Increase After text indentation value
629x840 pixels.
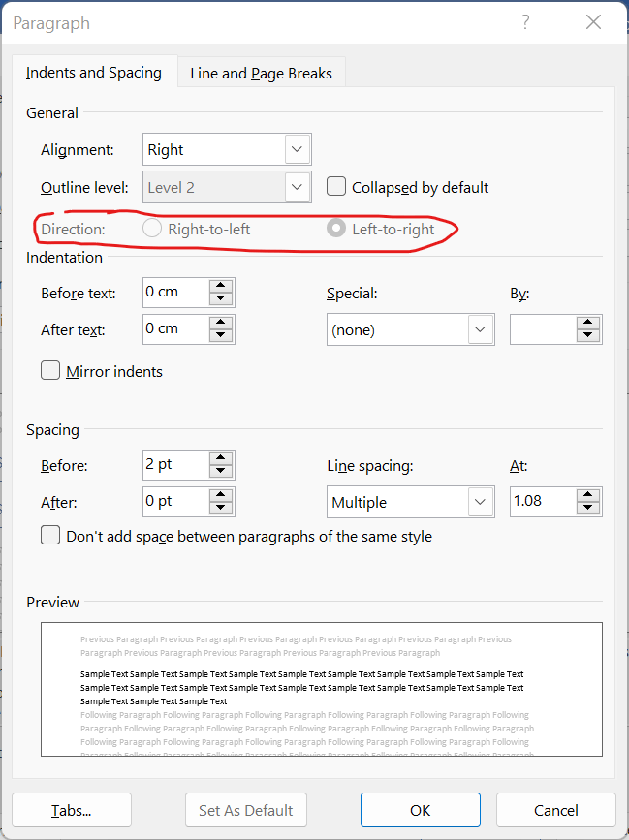[x=221, y=323]
